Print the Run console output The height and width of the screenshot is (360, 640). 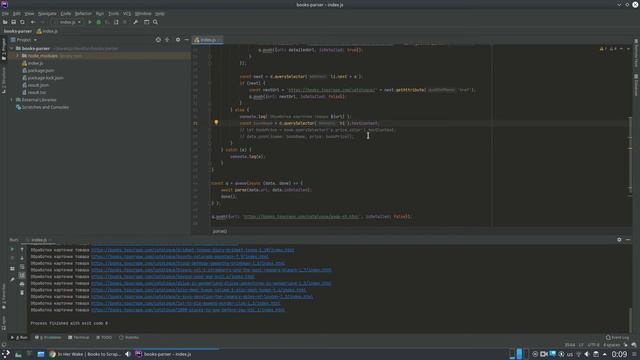click(x=22, y=284)
